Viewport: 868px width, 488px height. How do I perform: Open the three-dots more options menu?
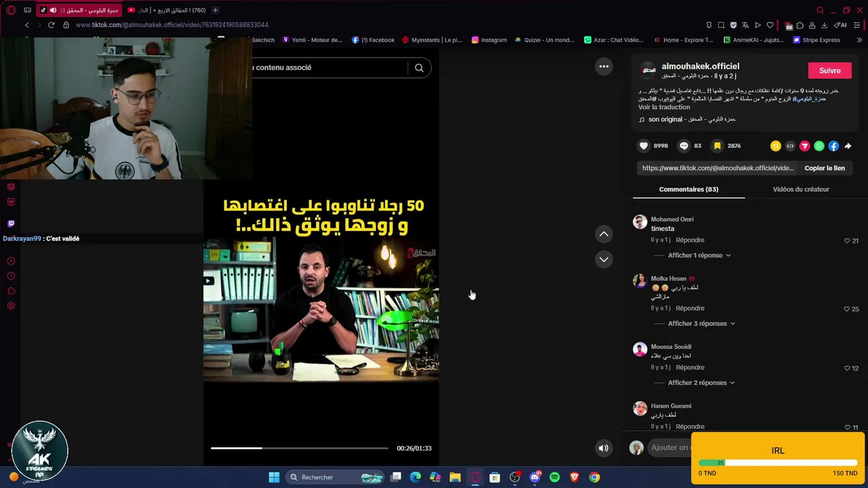tap(604, 66)
